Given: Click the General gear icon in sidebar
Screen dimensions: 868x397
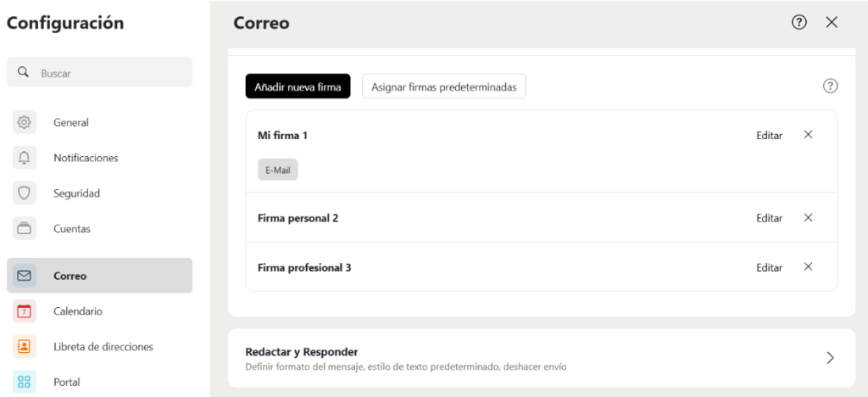Looking at the screenshot, I should (x=24, y=122).
